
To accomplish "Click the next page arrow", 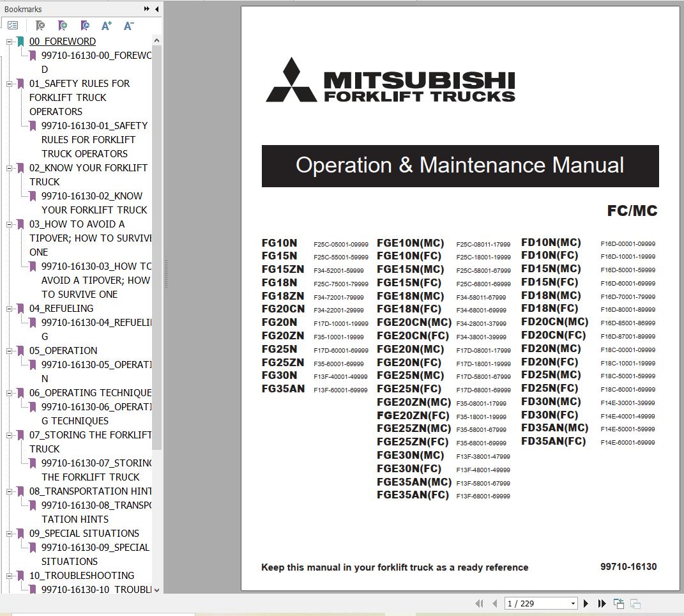I will [586, 603].
